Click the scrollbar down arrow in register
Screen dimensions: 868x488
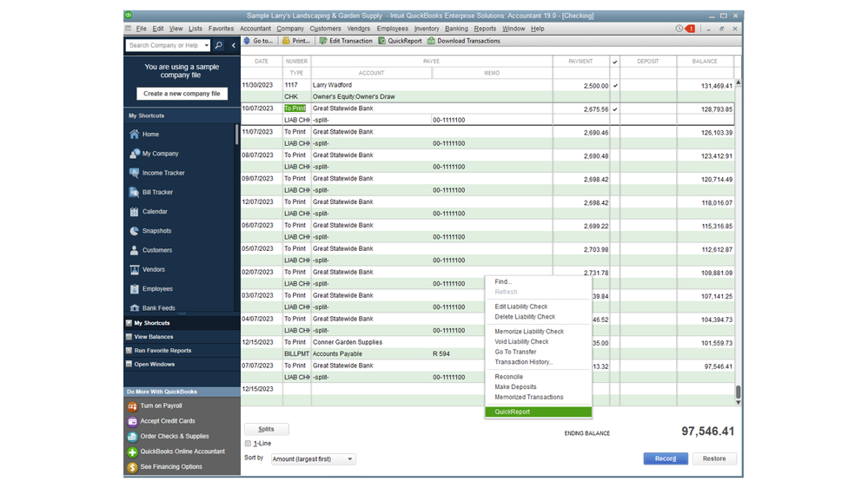738,403
